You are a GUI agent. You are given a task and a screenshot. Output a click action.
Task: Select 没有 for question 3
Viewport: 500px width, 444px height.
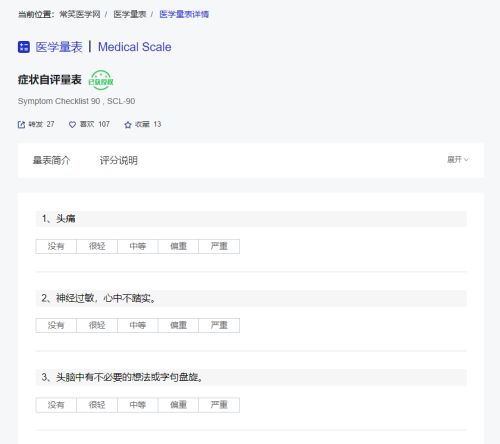[56, 405]
